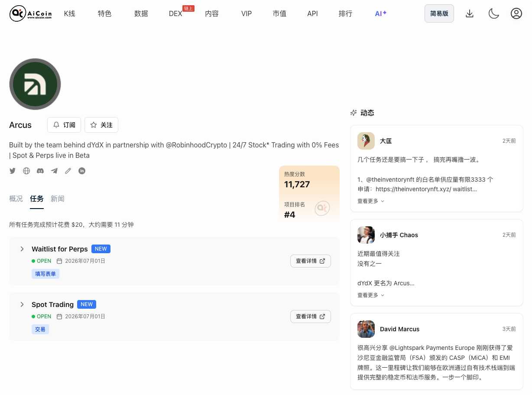This screenshot has width=532, height=395.
Task: Open the API menu
Action: [312, 14]
